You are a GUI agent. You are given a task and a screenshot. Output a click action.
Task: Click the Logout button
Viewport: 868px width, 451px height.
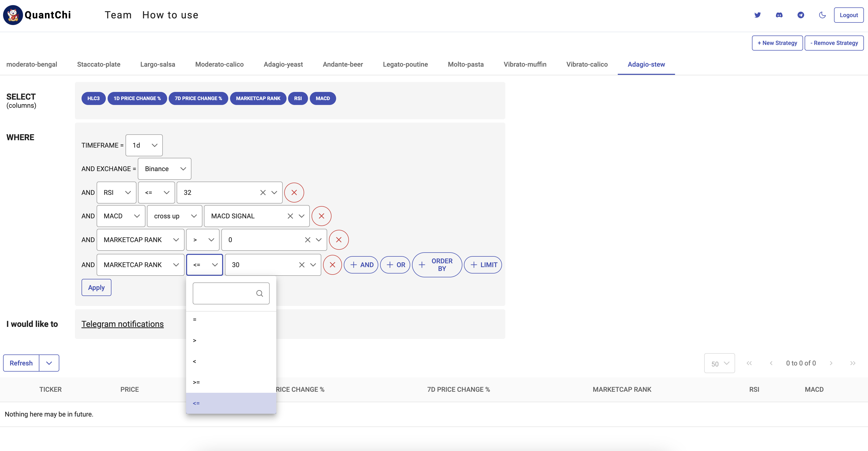(849, 15)
